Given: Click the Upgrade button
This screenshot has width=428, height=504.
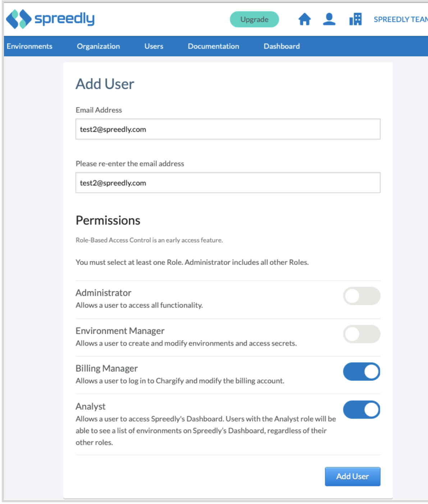Looking at the screenshot, I should click(x=254, y=19).
